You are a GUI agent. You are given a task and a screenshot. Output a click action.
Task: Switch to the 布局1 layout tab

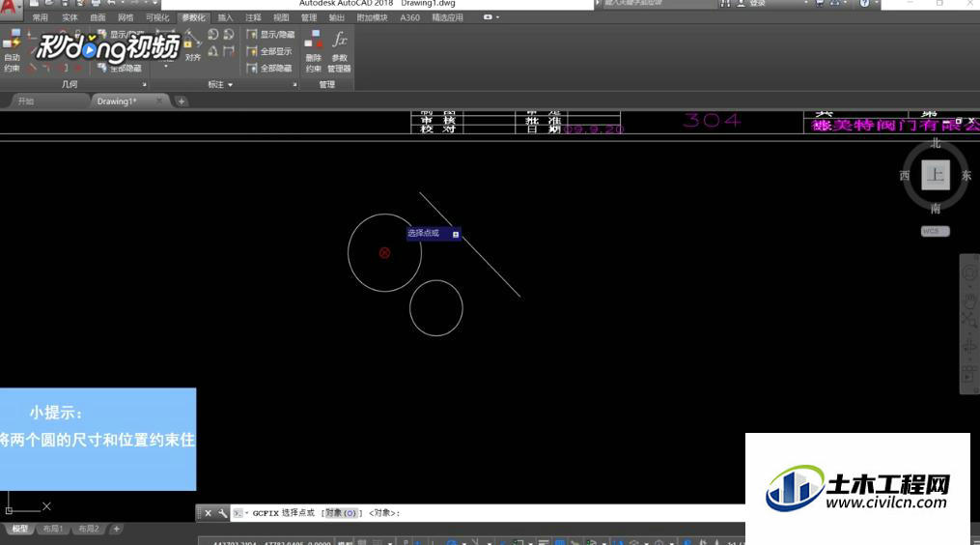[x=52, y=529]
